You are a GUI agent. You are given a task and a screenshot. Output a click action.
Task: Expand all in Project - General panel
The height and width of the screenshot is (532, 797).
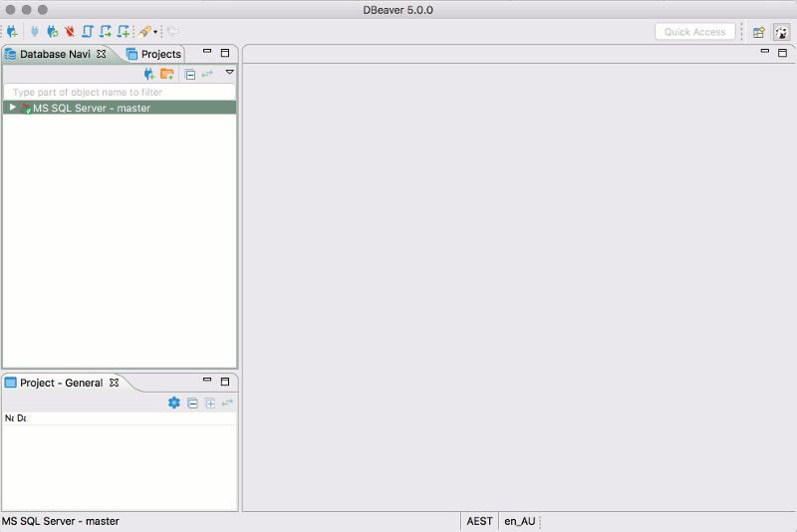[x=210, y=403]
